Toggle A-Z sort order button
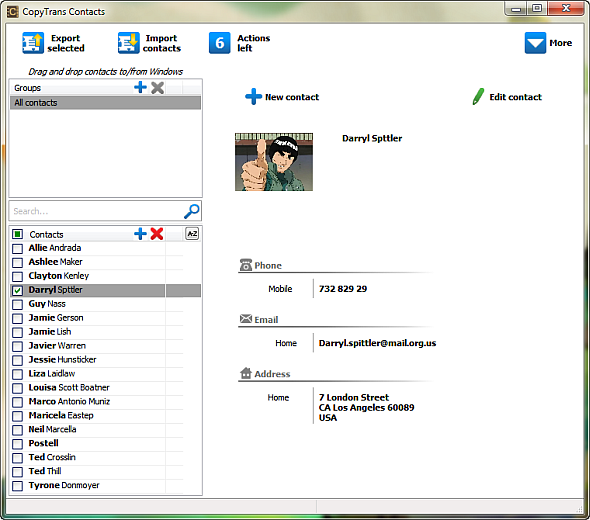 (192, 234)
